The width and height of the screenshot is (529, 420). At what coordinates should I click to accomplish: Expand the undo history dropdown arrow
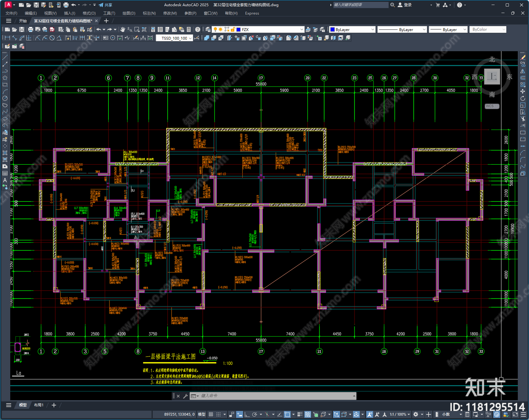pos(104,29)
